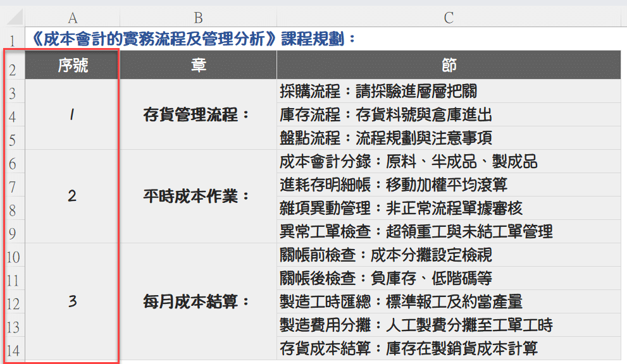Click the title cell 《成本會計的實務流程及管理分析》課程規劃
The image size is (627, 364).
click(193, 39)
